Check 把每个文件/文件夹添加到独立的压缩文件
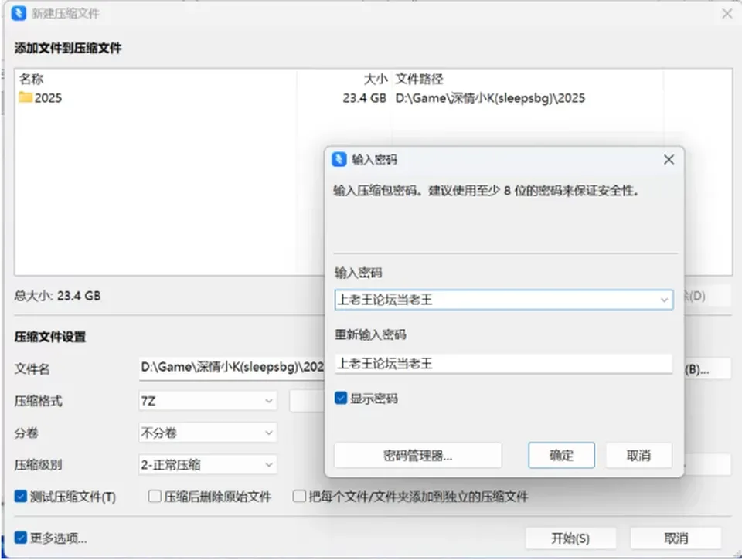 tap(299, 496)
